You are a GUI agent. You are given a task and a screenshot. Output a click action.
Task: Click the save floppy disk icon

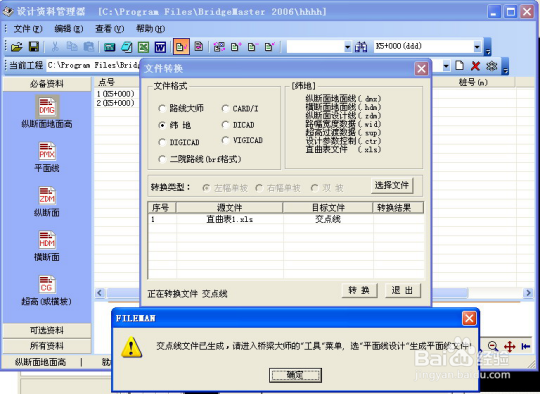click(x=34, y=46)
